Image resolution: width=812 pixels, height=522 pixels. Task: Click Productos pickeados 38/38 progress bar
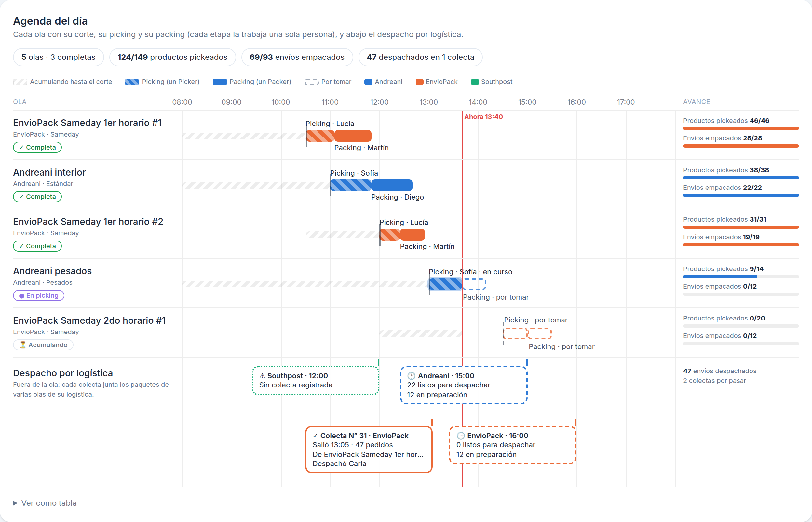(x=741, y=178)
